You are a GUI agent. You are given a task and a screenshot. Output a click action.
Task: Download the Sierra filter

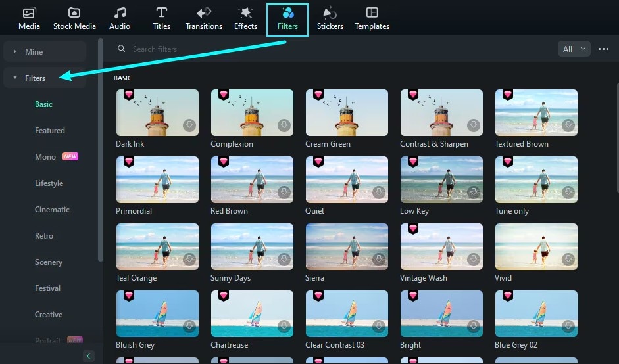(379, 260)
